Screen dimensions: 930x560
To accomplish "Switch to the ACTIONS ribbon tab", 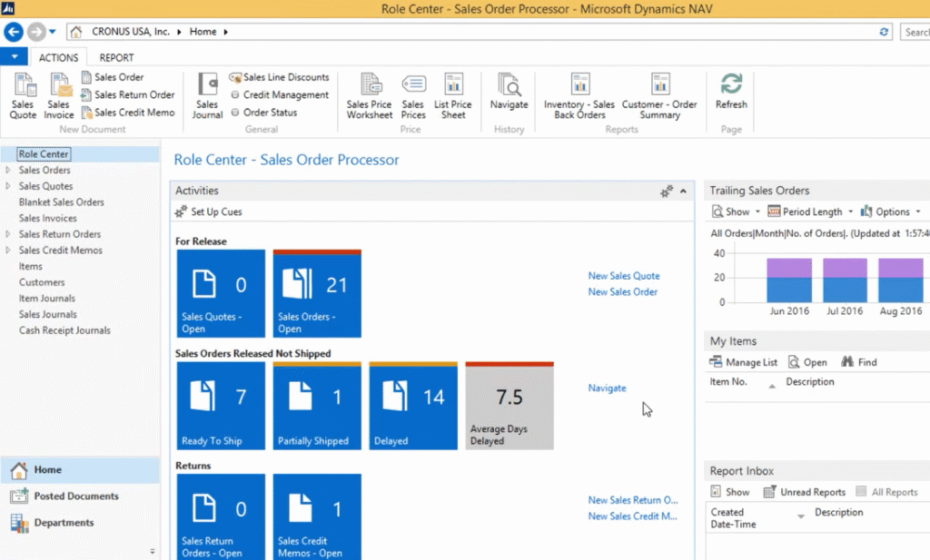I will click(58, 57).
